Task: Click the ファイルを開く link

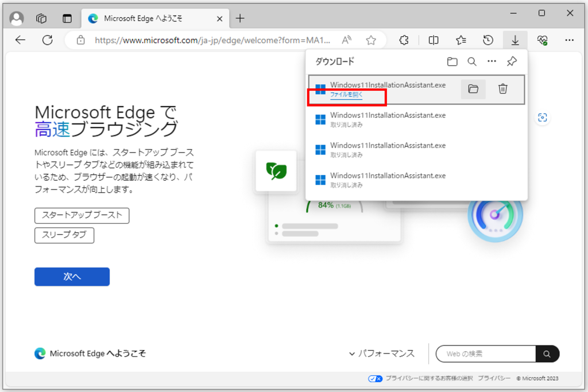Action: [x=346, y=95]
